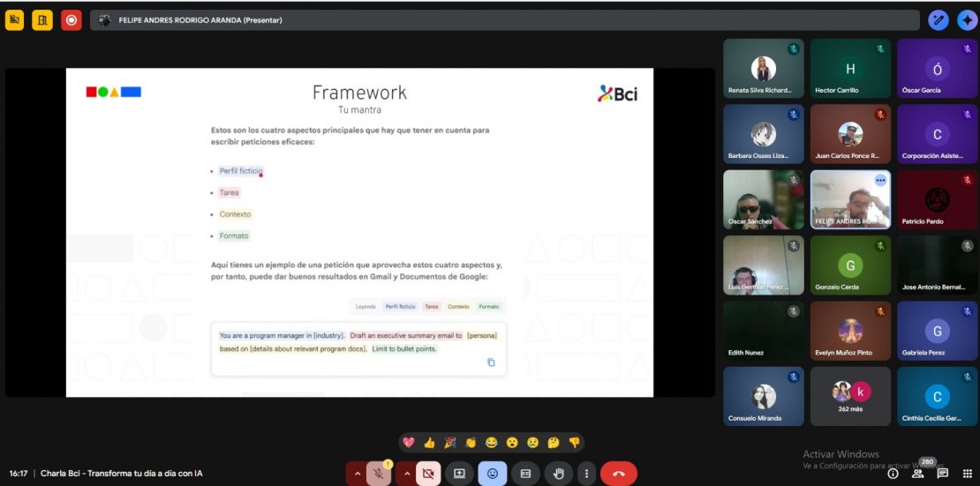
Task: Click the Gemini sparkle icon at top right
Action: point(967,19)
